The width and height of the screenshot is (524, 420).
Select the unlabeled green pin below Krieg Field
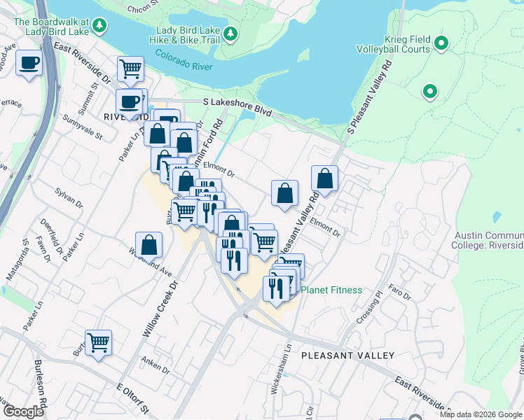(430, 92)
